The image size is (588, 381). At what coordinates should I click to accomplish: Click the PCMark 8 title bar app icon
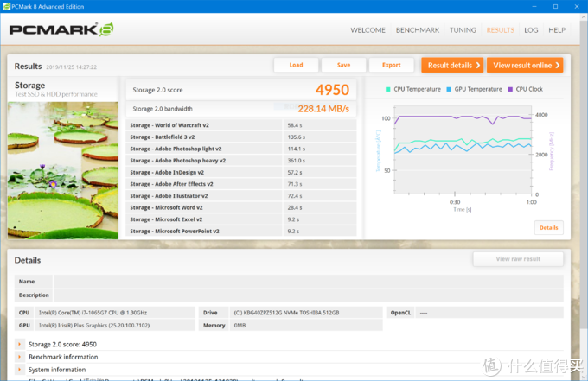[7, 6]
